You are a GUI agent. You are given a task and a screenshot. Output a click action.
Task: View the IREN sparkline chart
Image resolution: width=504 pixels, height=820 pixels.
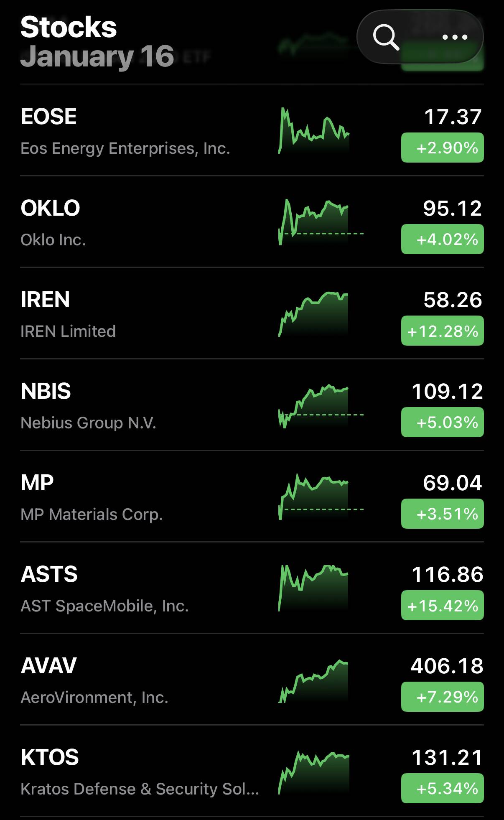point(314,314)
